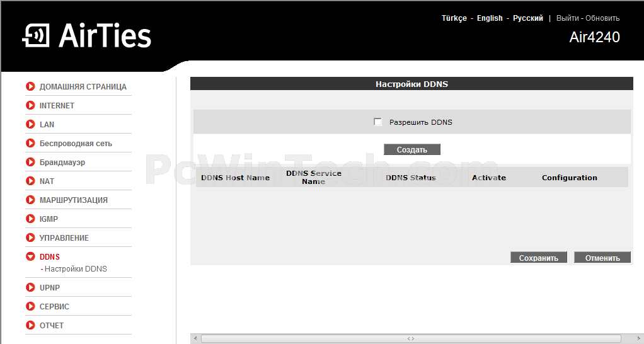The width and height of the screenshot is (644, 344).
Task: Click the Сохранить button
Action: [538, 258]
